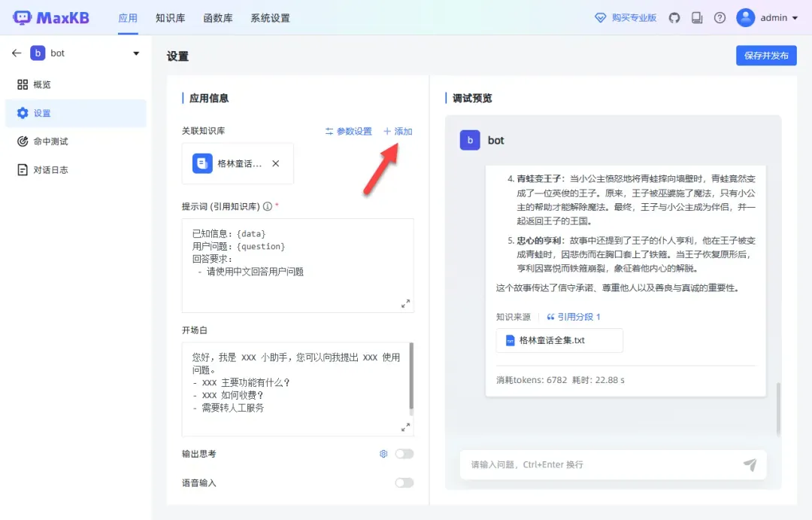Open the 格林童话全集.txt source file
Viewport: 812px width, 520px height.
pyautogui.click(x=559, y=341)
